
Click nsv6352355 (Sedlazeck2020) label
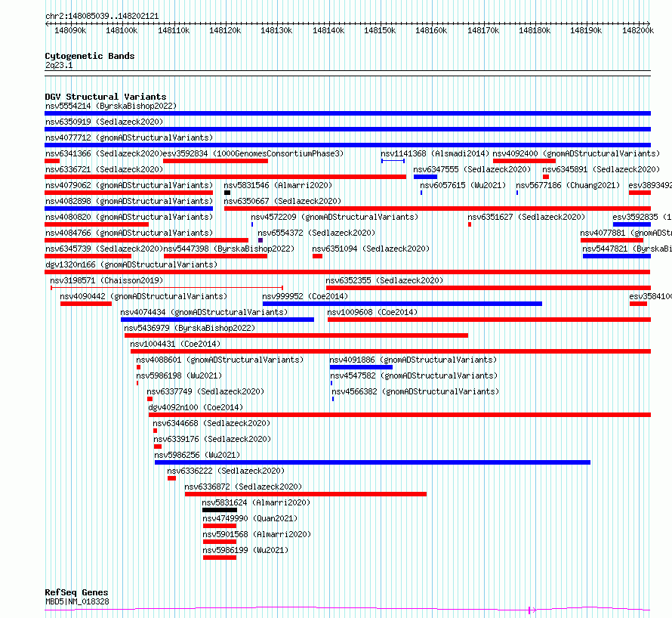pyautogui.click(x=384, y=280)
